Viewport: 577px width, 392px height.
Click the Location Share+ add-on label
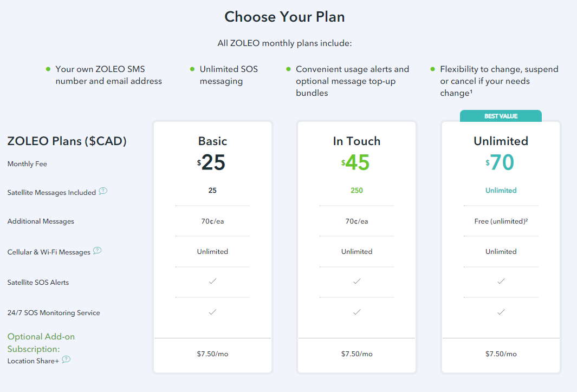[x=33, y=361]
